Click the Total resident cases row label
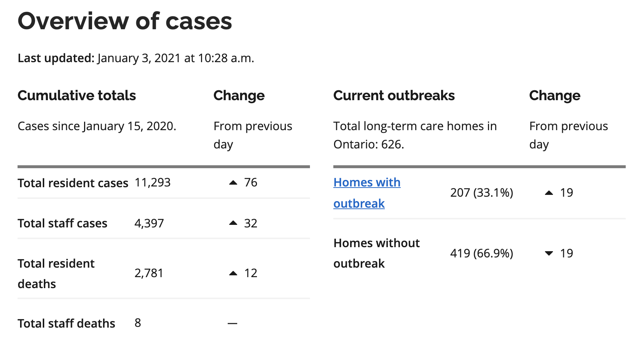This screenshot has width=644, height=351. (x=73, y=183)
